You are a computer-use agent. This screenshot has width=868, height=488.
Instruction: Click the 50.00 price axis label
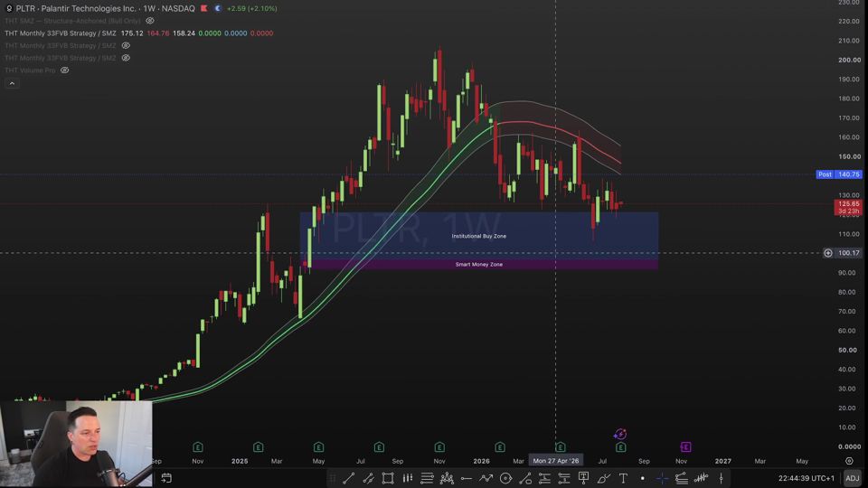click(848, 351)
